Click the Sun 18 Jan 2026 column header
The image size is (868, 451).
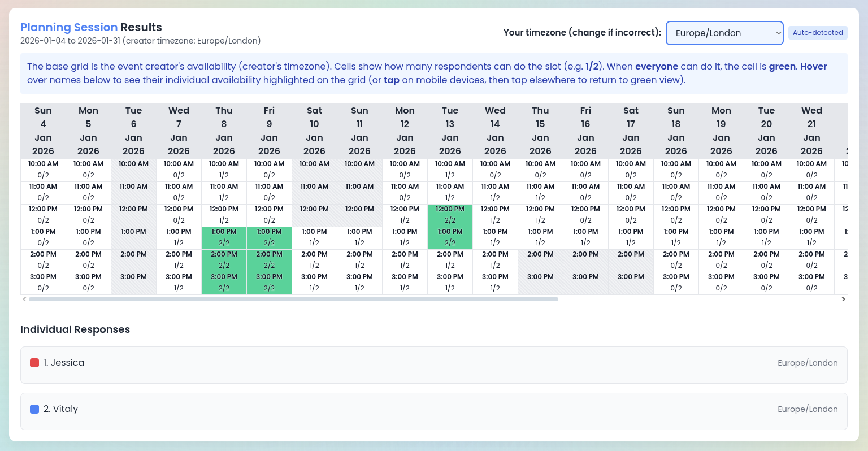click(x=676, y=131)
